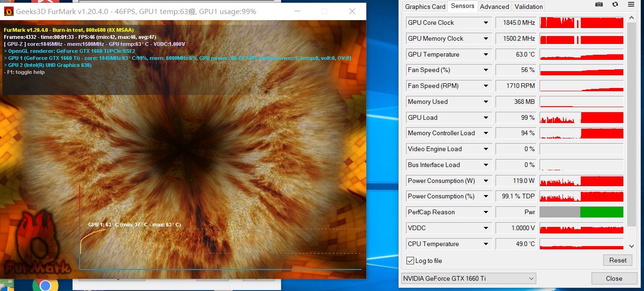
Task: Click the 99.1 % TDP value
Action: [516, 196]
